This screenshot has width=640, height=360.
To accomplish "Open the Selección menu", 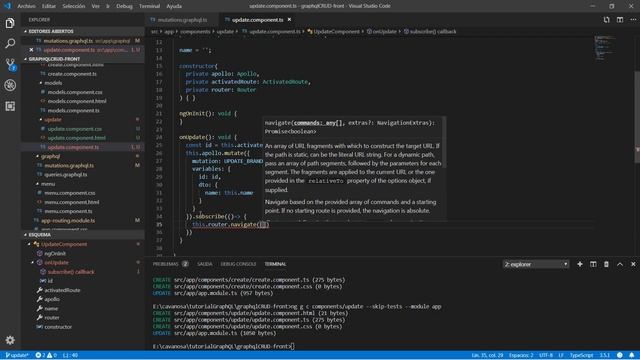I will 73,6.
